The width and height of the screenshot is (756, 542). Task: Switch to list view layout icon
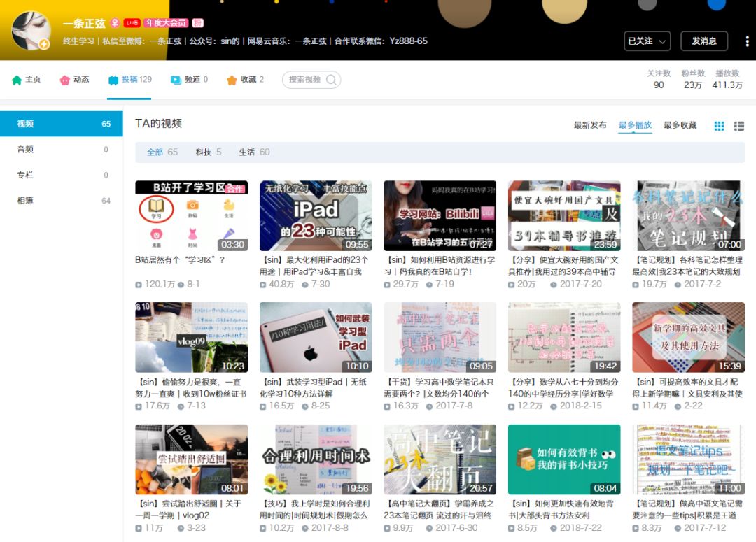(738, 126)
